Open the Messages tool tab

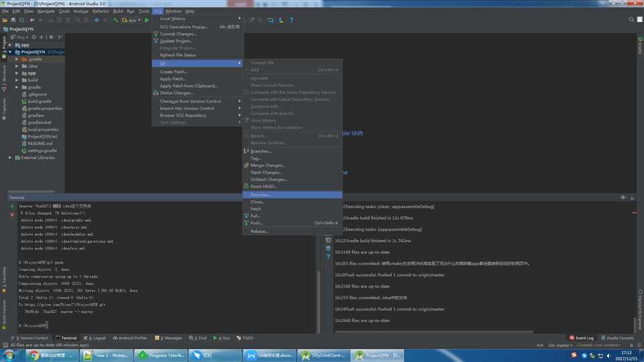[168, 338]
